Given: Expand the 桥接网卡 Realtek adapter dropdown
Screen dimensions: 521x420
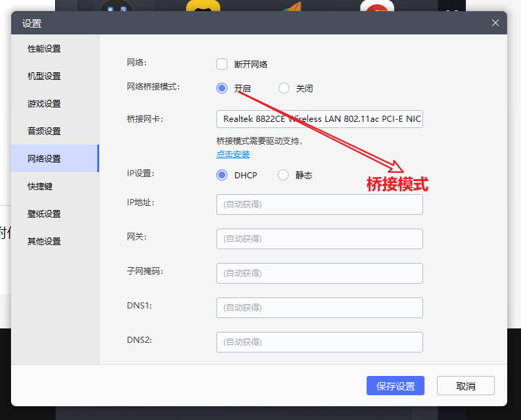Looking at the screenshot, I should point(319,119).
